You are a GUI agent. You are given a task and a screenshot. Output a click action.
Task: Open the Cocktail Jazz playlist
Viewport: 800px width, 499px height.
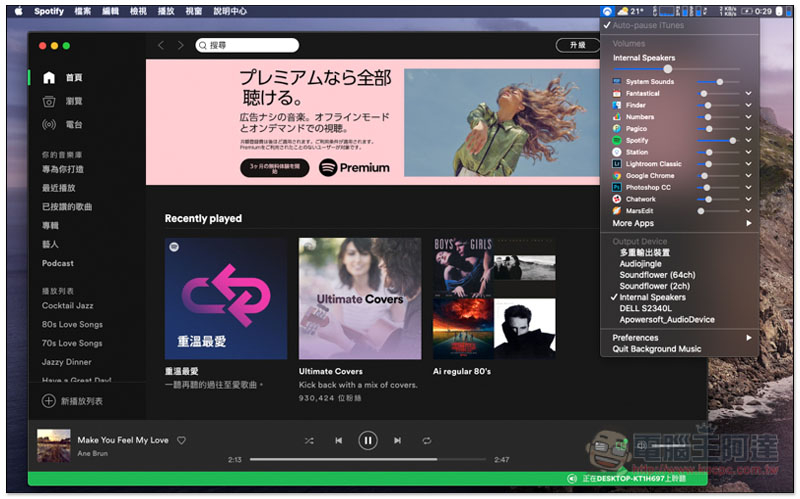[x=67, y=305]
